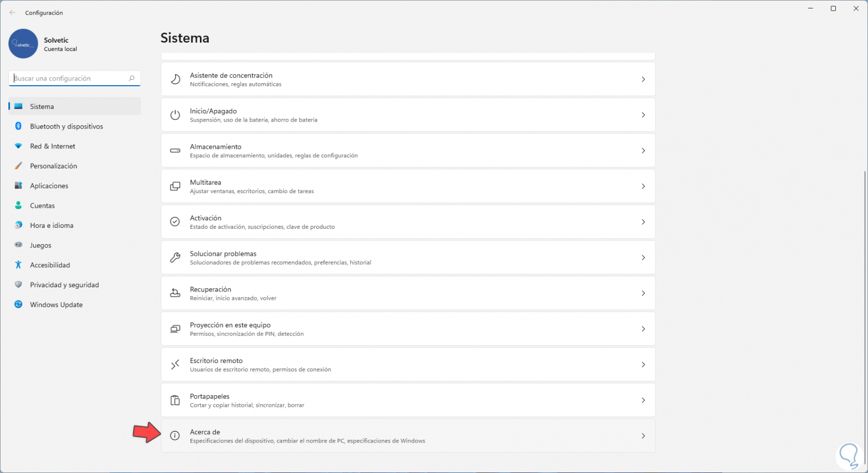The image size is (868, 473).
Task: Click the Acerca de info icon
Action: tap(175, 436)
